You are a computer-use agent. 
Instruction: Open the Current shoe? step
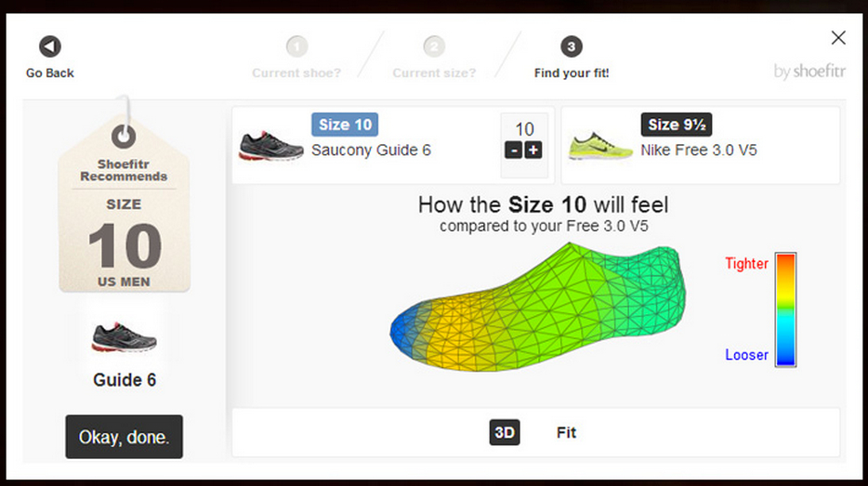296,72
